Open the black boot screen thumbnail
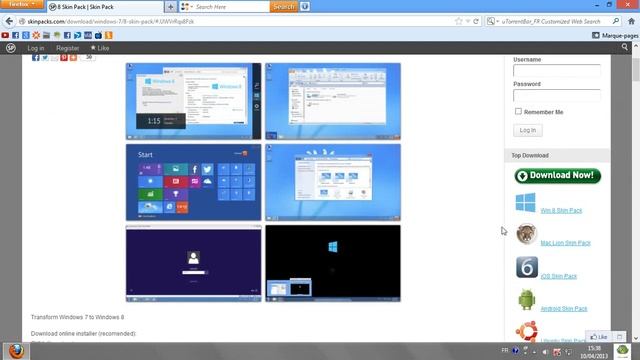This screenshot has height=360, width=640. (333, 263)
